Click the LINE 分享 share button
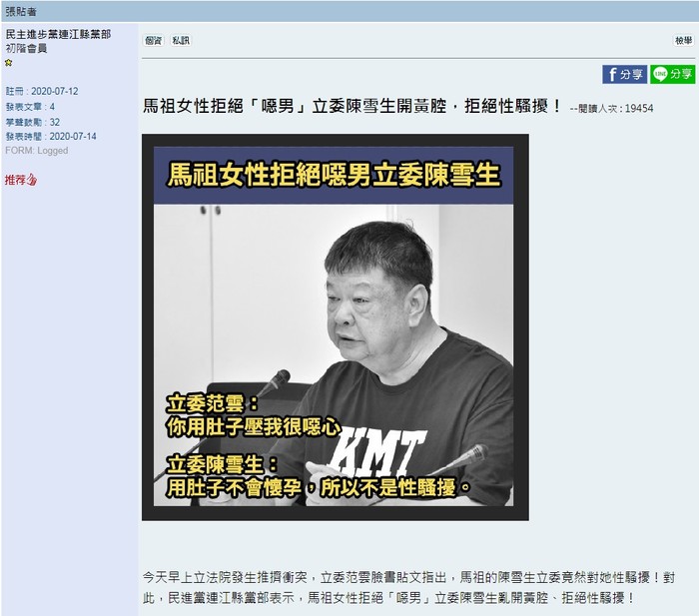 tap(672, 74)
